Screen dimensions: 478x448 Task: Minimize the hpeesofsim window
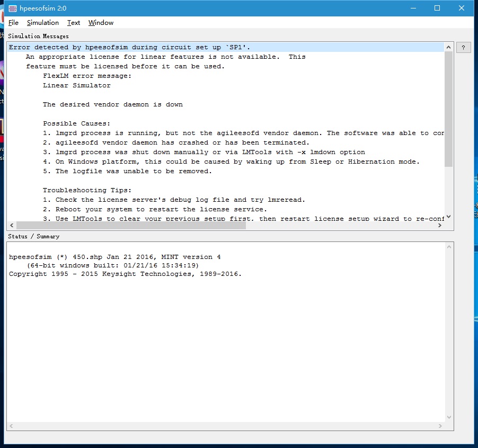(x=413, y=8)
